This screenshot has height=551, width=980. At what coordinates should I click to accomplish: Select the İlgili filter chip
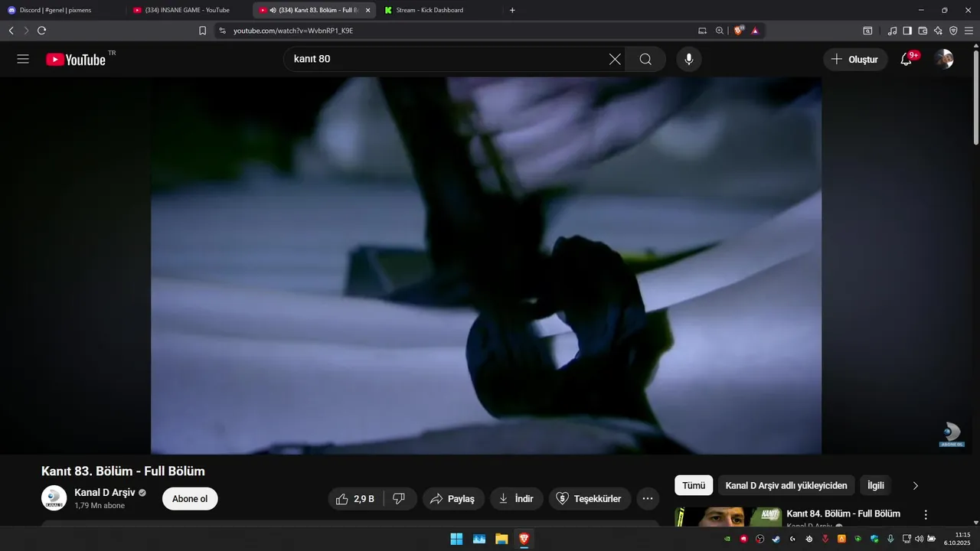875,485
